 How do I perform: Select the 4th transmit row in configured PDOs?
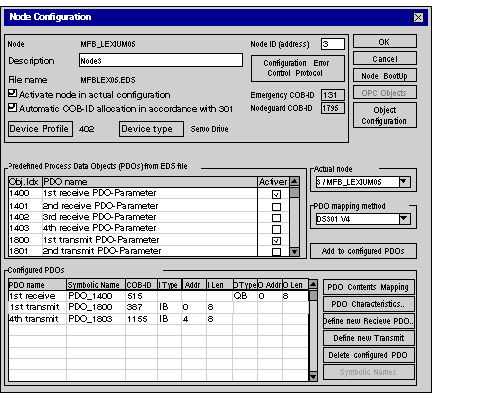click(x=158, y=319)
